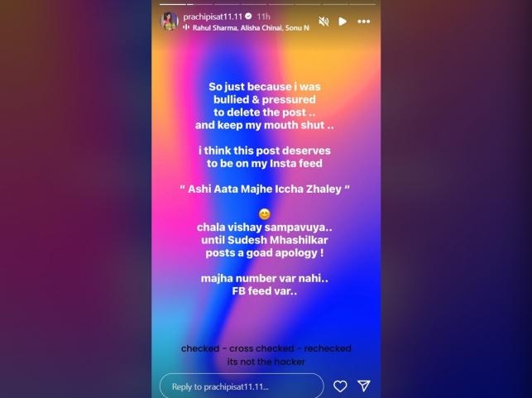Unmute the story audio using speaker icon
The height and width of the screenshot is (398, 532).
[324, 22]
